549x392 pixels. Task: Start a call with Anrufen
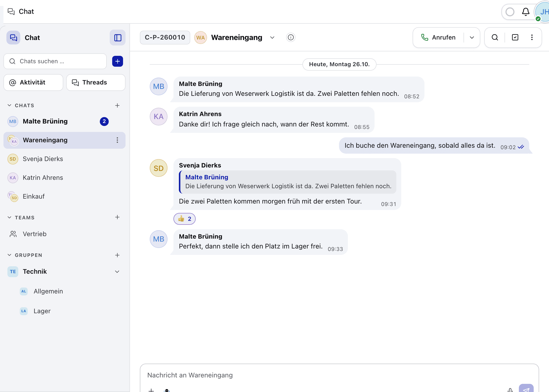coord(438,38)
